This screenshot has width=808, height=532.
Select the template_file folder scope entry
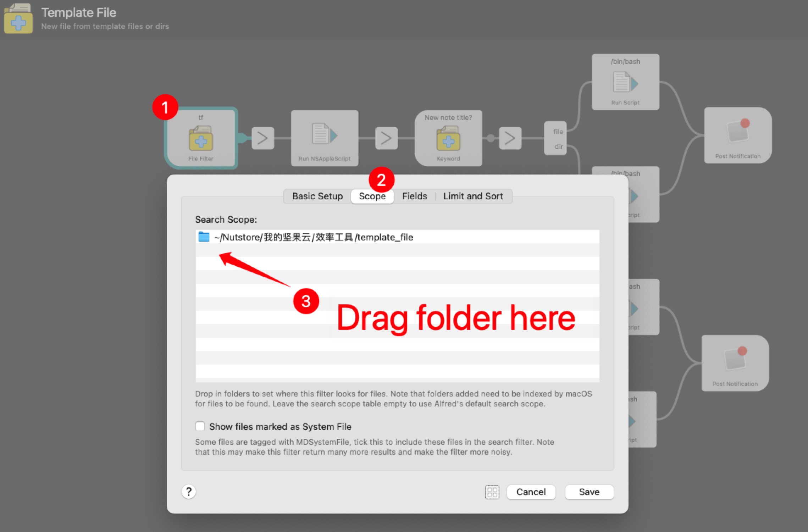click(x=314, y=237)
